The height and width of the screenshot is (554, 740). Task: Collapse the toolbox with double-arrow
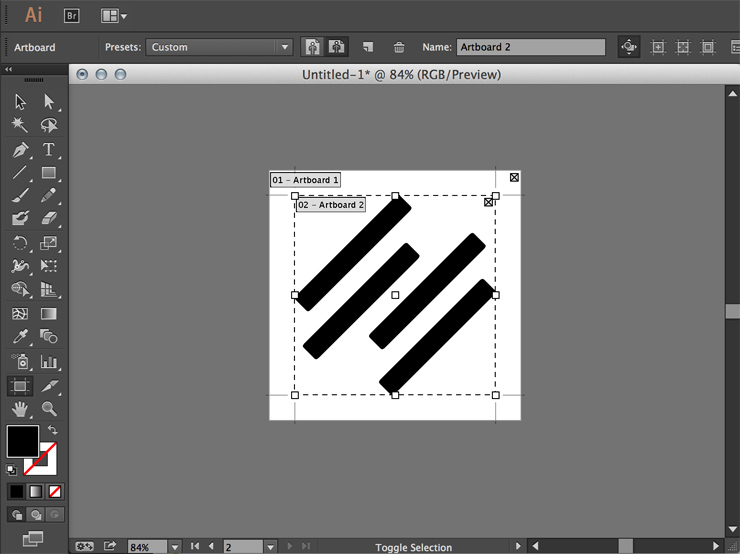(x=8, y=69)
